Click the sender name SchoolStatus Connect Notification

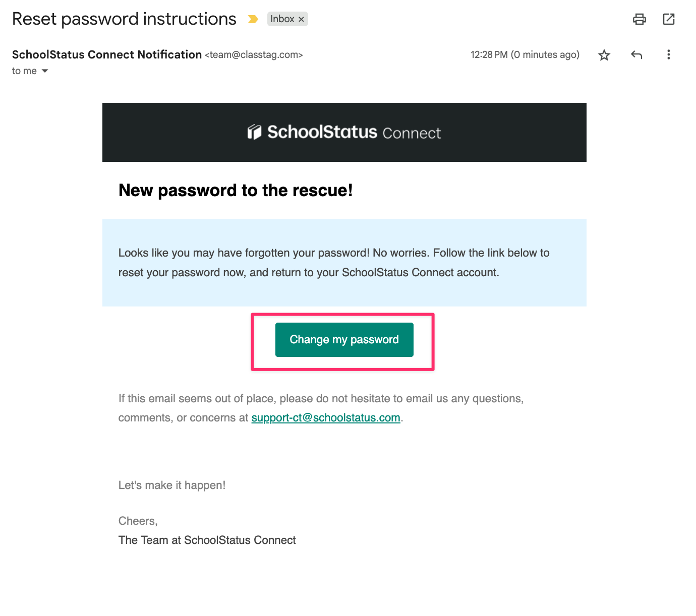[x=107, y=54]
